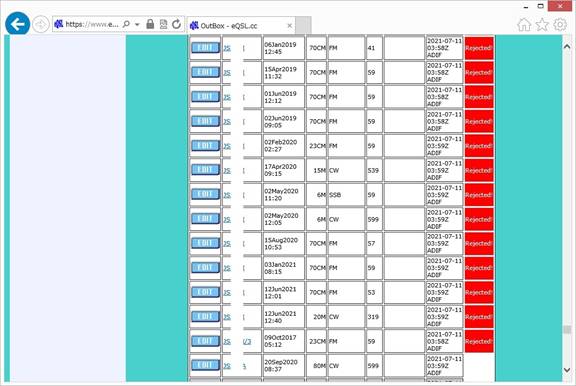576x386 pixels.
Task: Click the compatibility view icon
Action: (x=163, y=24)
